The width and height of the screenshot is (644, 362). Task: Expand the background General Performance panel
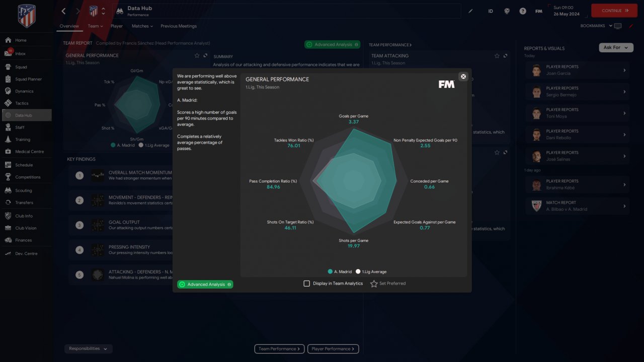coord(205,55)
